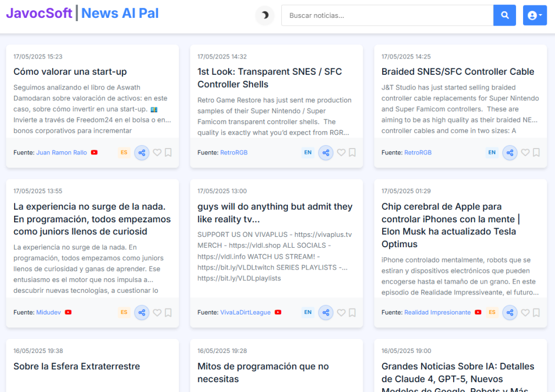Image resolution: width=555 pixels, height=392 pixels.
Task: Bookmark the Transparent SNES Controller Shells article
Action: tap(352, 152)
